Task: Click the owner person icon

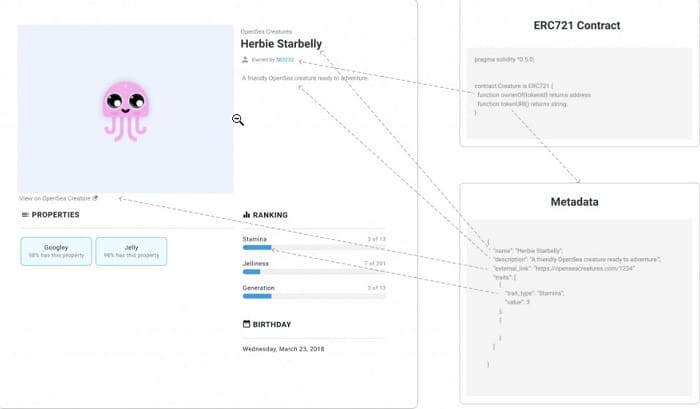Action: coord(245,59)
